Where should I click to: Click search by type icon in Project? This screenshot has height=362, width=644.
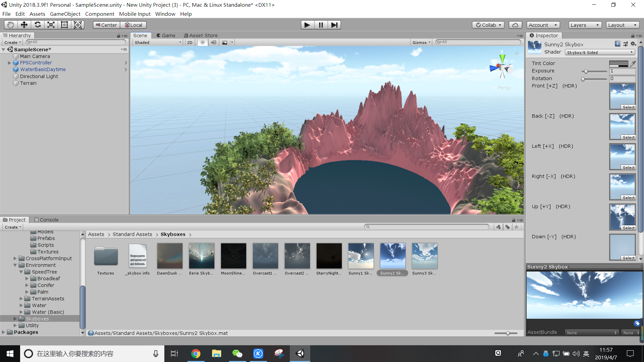tap(498, 227)
